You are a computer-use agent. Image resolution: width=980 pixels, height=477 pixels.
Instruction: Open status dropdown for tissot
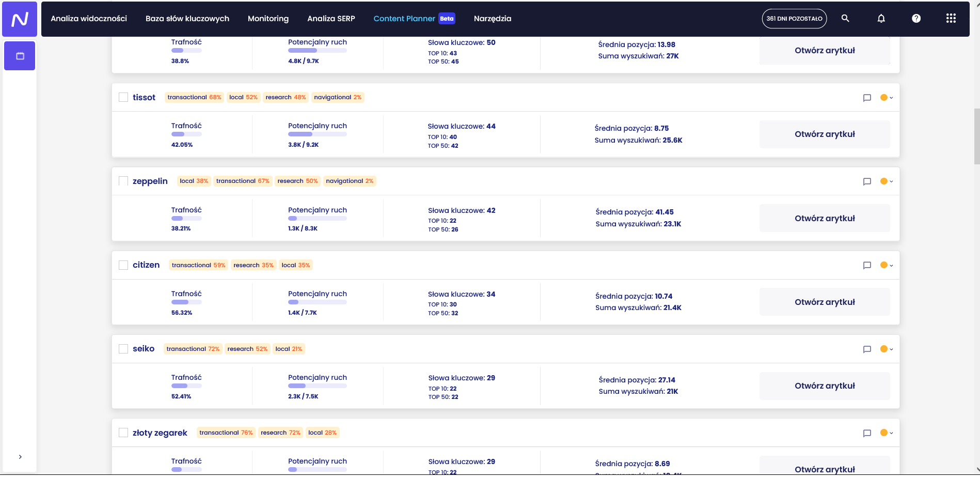pos(887,97)
